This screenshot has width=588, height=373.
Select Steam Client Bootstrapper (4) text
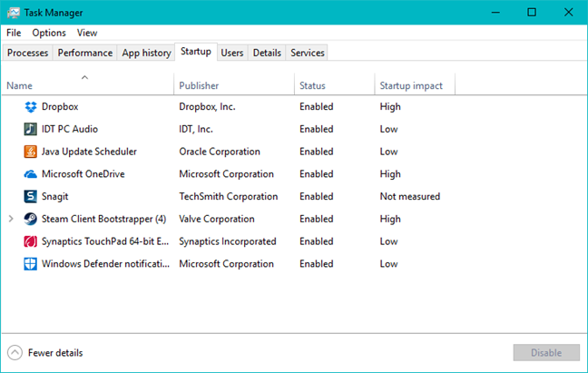point(103,219)
